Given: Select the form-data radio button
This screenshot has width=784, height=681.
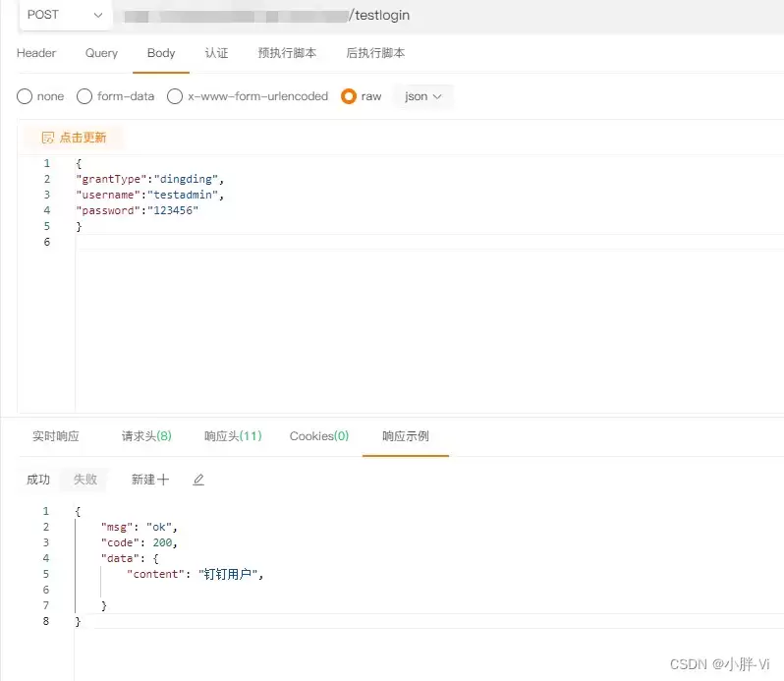Looking at the screenshot, I should tap(84, 96).
